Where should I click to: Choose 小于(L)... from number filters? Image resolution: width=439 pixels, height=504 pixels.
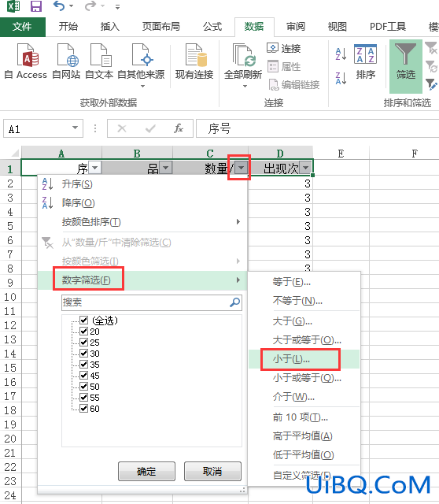click(x=304, y=359)
